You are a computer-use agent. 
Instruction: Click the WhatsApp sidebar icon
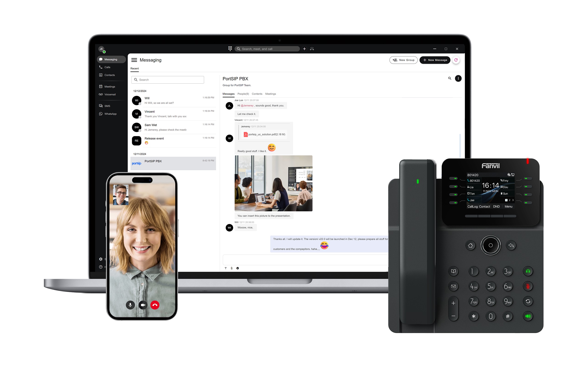(x=100, y=114)
